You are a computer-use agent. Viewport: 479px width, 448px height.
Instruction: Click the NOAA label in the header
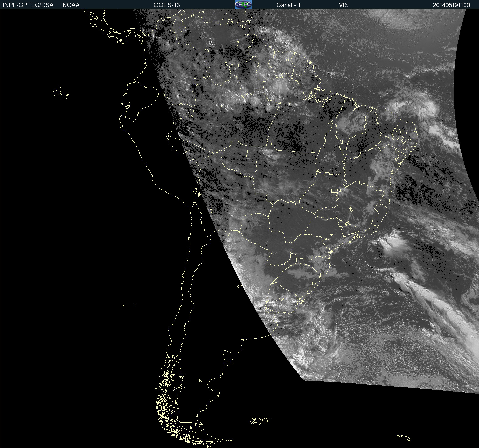point(71,5)
